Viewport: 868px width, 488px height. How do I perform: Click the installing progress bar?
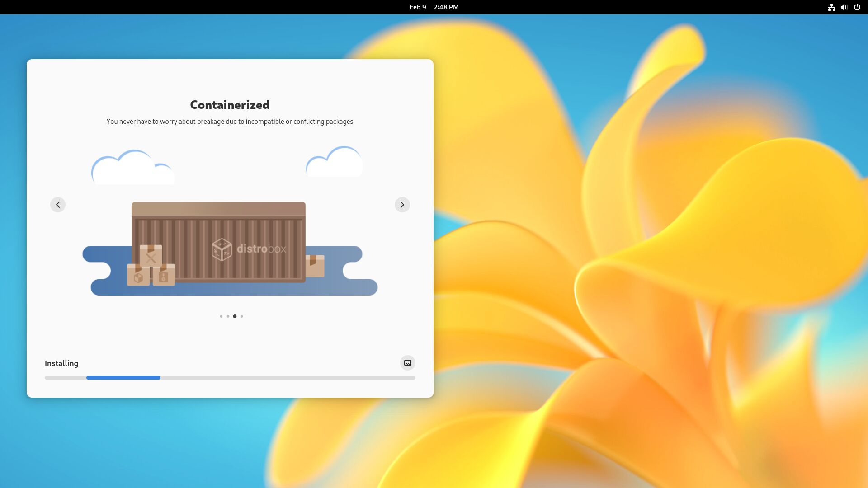tap(230, 378)
